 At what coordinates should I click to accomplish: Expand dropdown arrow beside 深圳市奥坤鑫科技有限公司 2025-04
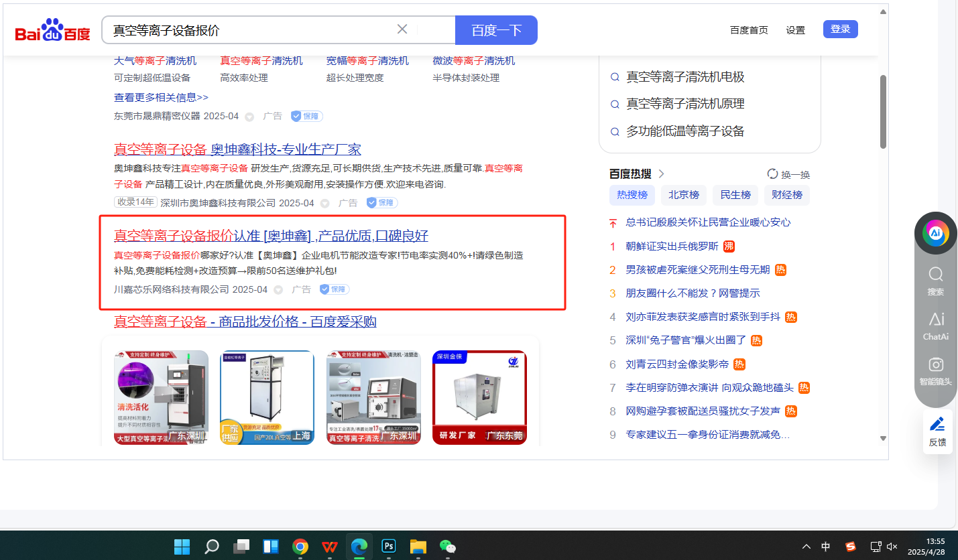coord(324,203)
